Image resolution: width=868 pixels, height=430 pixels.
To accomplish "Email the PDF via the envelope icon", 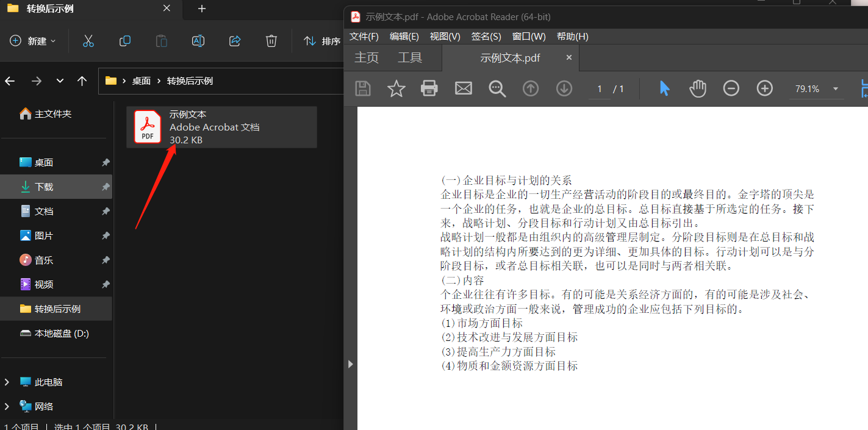I will click(463, 88).
